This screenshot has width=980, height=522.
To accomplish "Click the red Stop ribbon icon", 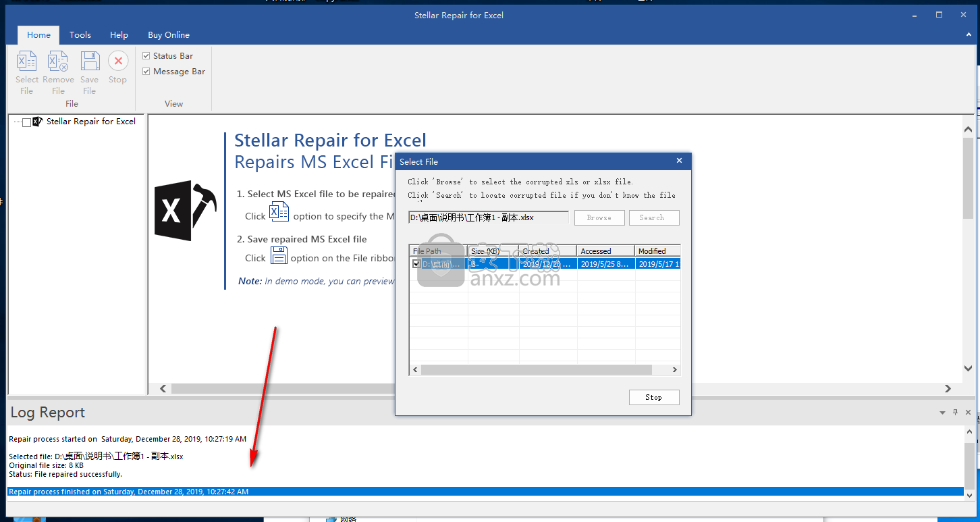I will pyautogui.click(x=118, y=61).
